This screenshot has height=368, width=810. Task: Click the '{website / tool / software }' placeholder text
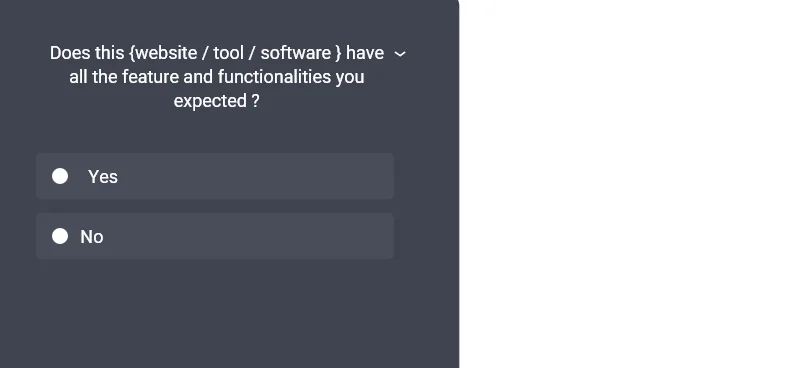tap(236, 53)
